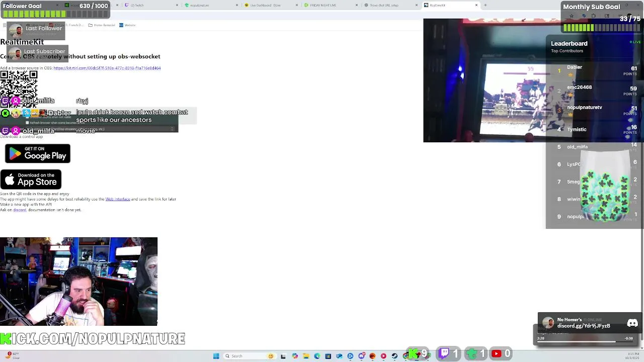
Task: Open Steam from the taskbar
Action: pyautogui.click(x=394, y=356)
